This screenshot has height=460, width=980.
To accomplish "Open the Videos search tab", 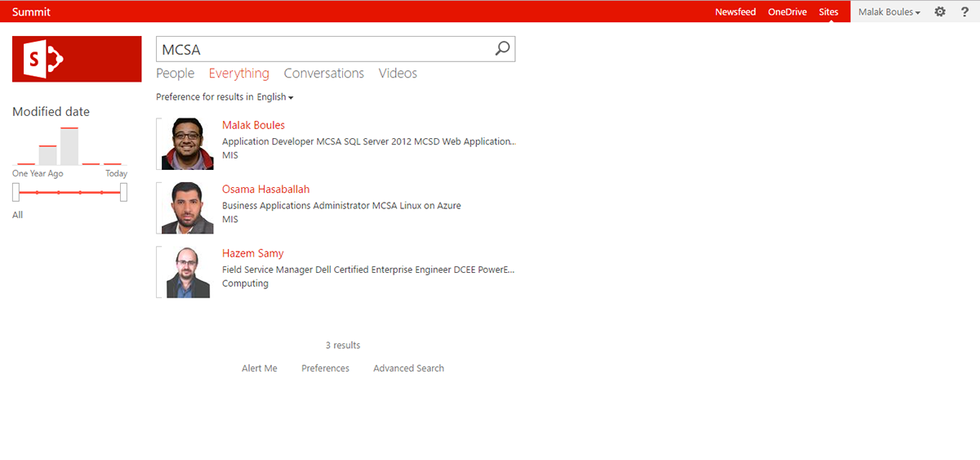I will [x=398, y=74].
